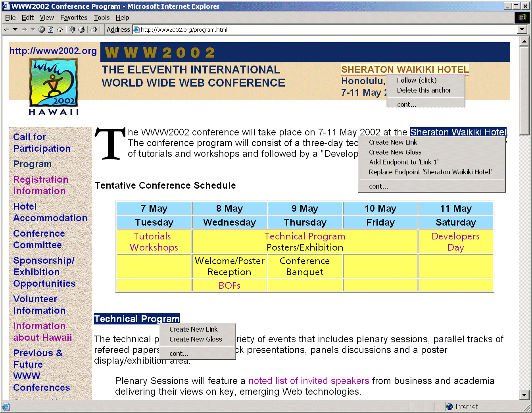532x413 pixels.
Task: Click the vertical scrollbar down arrow
Action: point(524,395)
